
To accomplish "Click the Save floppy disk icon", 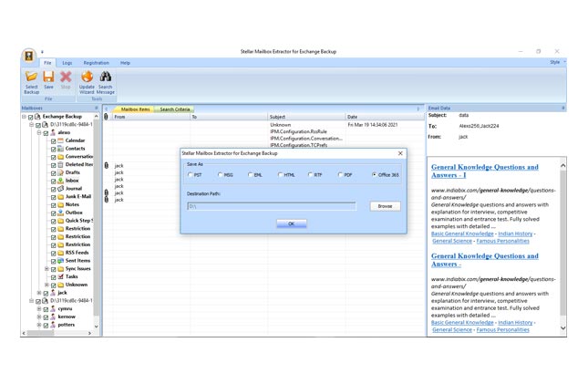I will tap(48, 77).
